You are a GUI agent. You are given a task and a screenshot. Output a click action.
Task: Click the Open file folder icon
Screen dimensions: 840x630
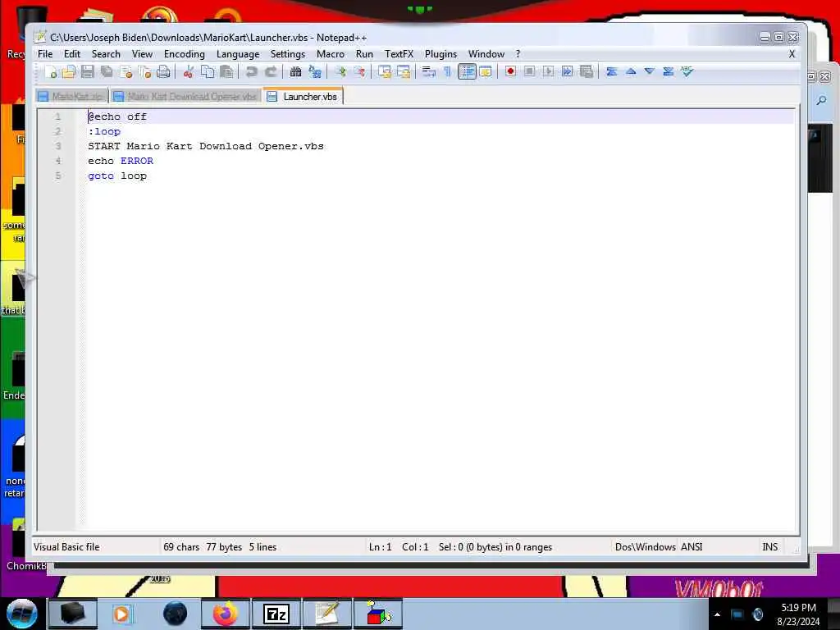pyautogui.click(x=69, y=71)
